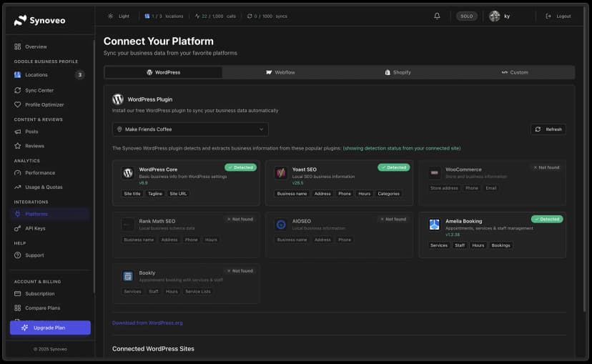Viewport: 592px width, 364px height.
Task: Open the API Keys page
Action: pos(35,228)
